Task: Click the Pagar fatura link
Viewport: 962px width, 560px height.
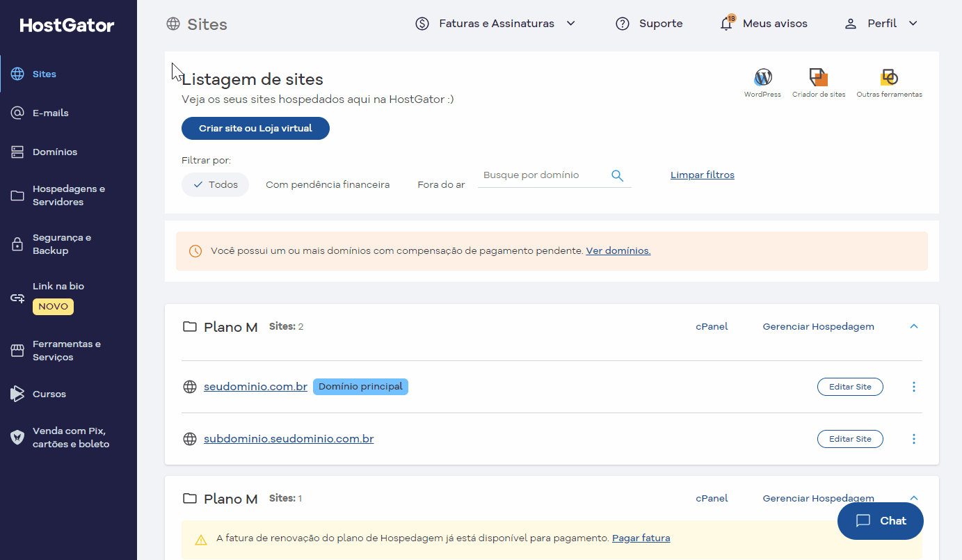Action: tap(641, 538)
